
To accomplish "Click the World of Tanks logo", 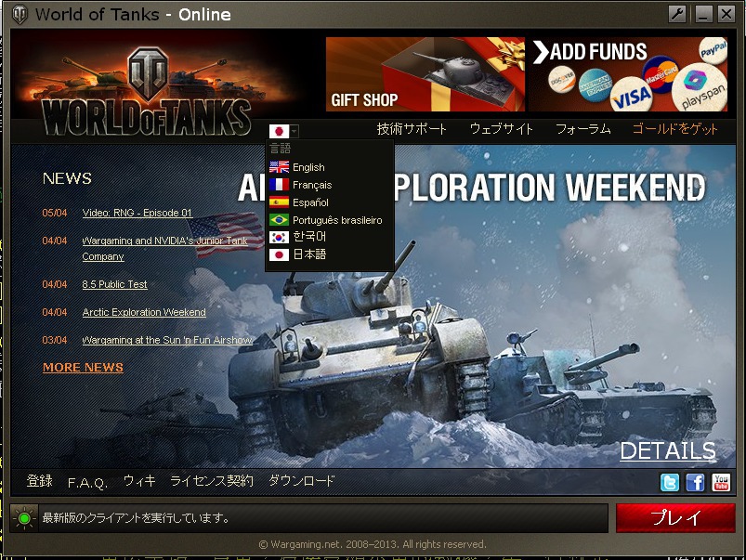I will coord(148,90).
